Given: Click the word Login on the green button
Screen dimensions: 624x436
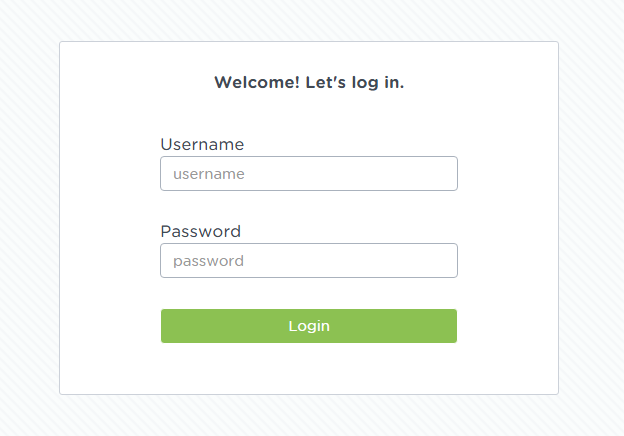Looking at the screenshot, I should [309, 326].
